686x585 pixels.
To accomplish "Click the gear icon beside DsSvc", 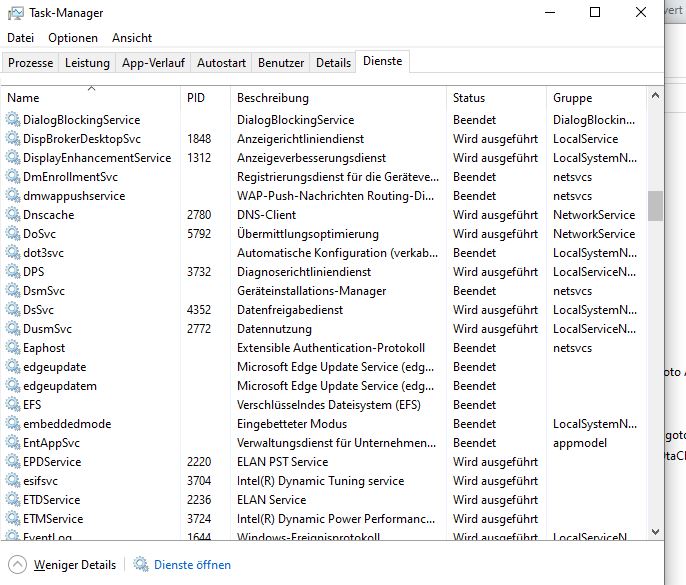I will 13,310.
